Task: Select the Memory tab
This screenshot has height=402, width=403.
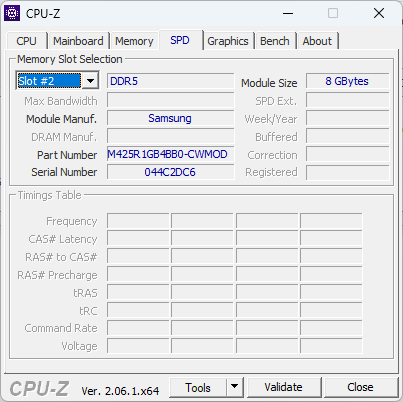Action: click(x=134, y=41)
